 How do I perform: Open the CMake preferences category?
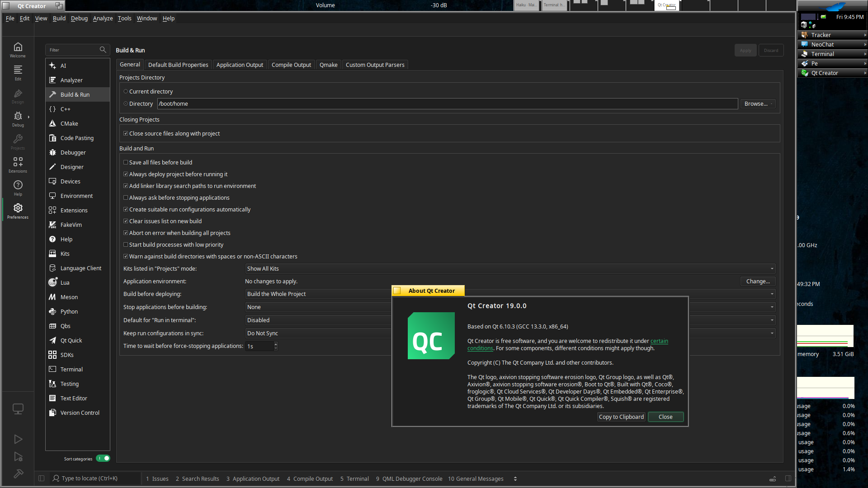tap(78, 123)
